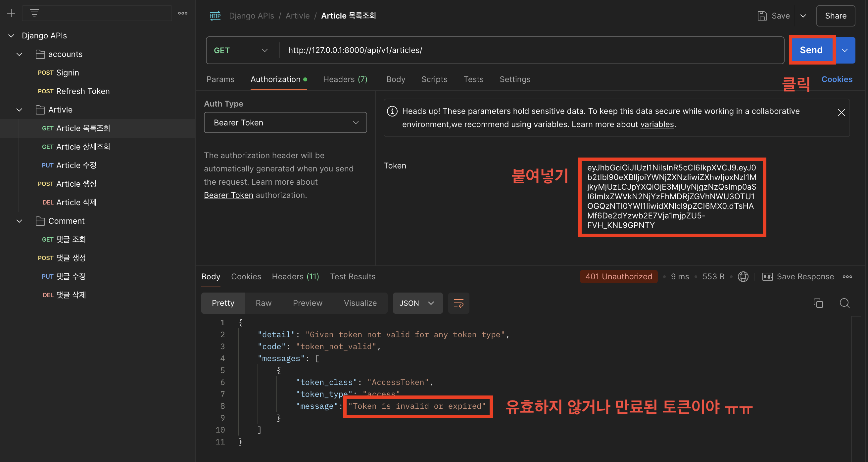868x462 pixels.
Task: Open the Cookies link
Action: 836,79
